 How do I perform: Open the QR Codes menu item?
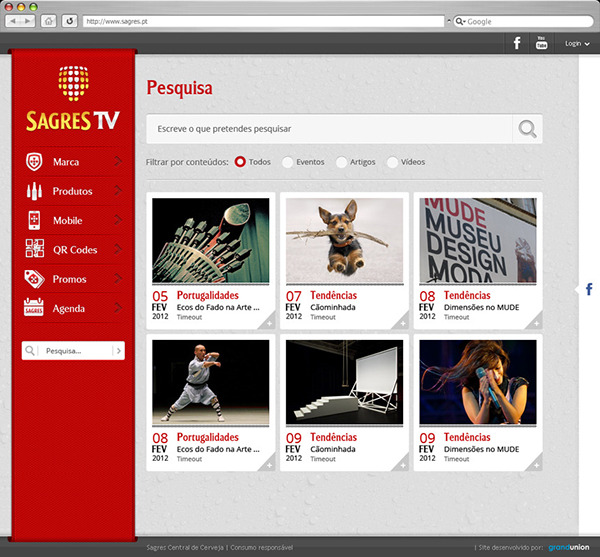(x=73, y=249)
